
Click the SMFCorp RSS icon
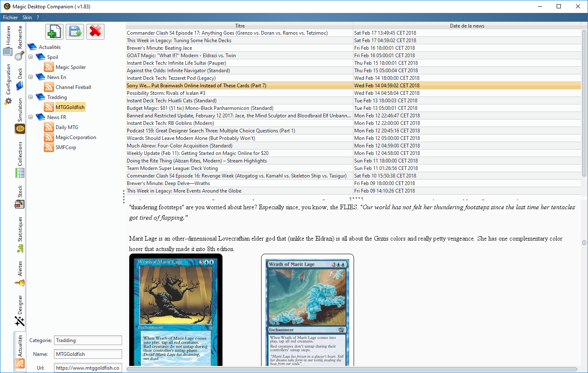(x=49, y=147)
